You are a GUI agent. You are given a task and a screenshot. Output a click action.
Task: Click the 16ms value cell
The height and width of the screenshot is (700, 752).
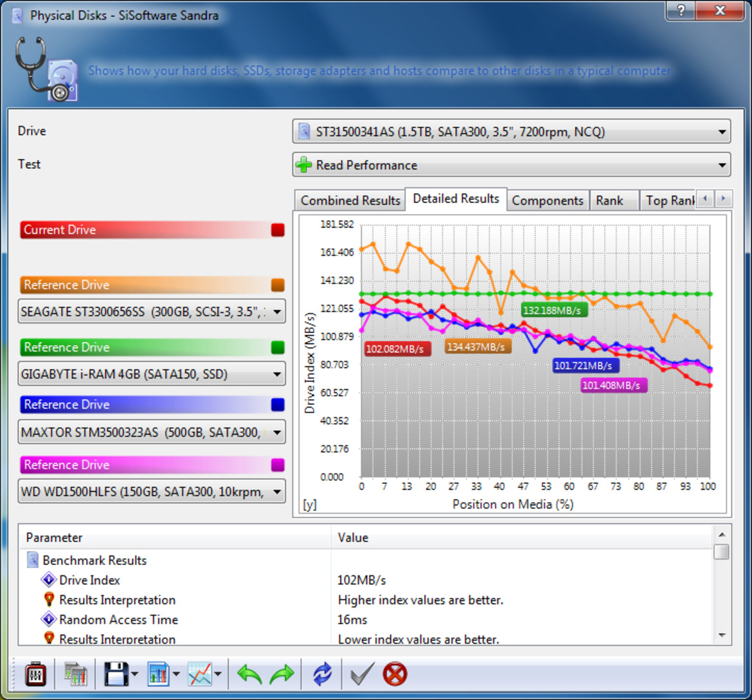pos(352,620)
